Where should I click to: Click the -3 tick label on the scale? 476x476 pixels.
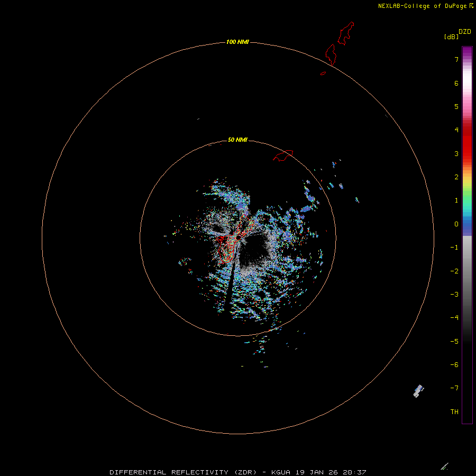pos(454,295)
